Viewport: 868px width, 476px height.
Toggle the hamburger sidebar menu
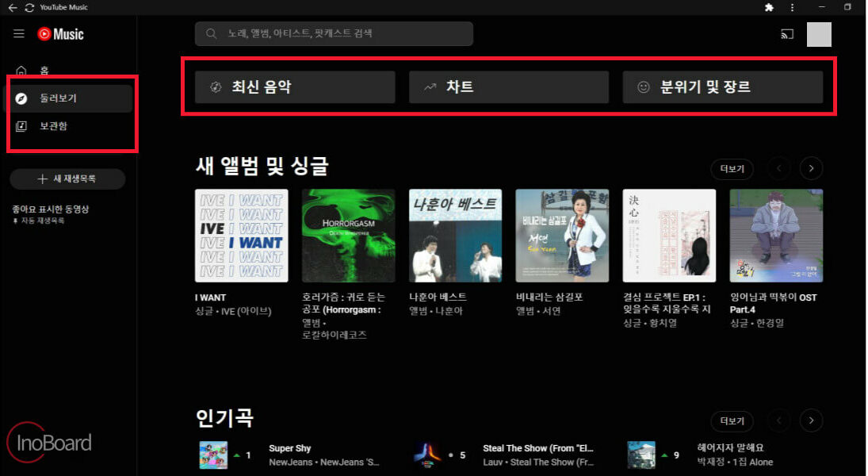[x=19, y=34]
